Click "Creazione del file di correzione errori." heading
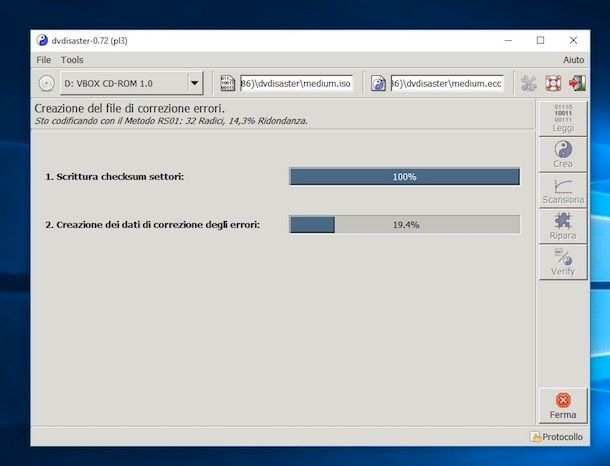Screen dimensions: 610x466 click(130, 108)
